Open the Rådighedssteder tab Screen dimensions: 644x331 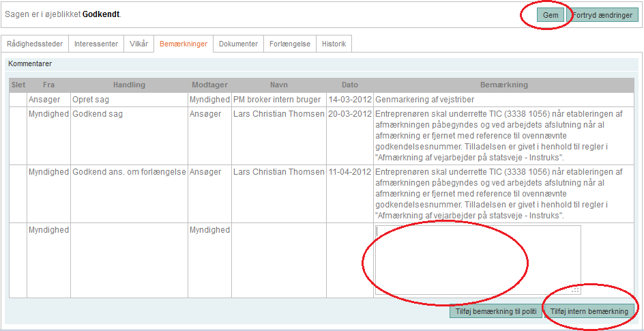point(34,44)
